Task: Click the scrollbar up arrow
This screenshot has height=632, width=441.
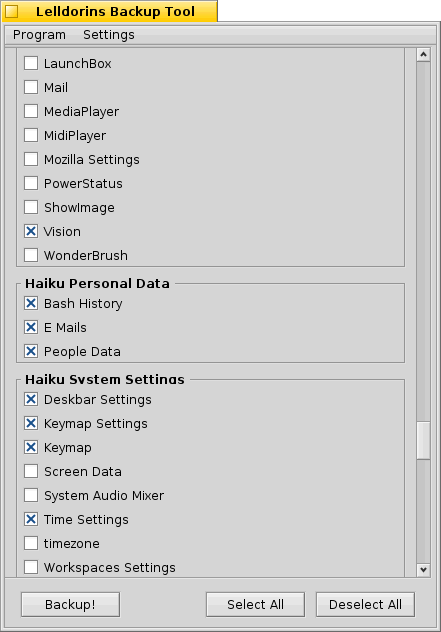Action: [x=423, y=54]
